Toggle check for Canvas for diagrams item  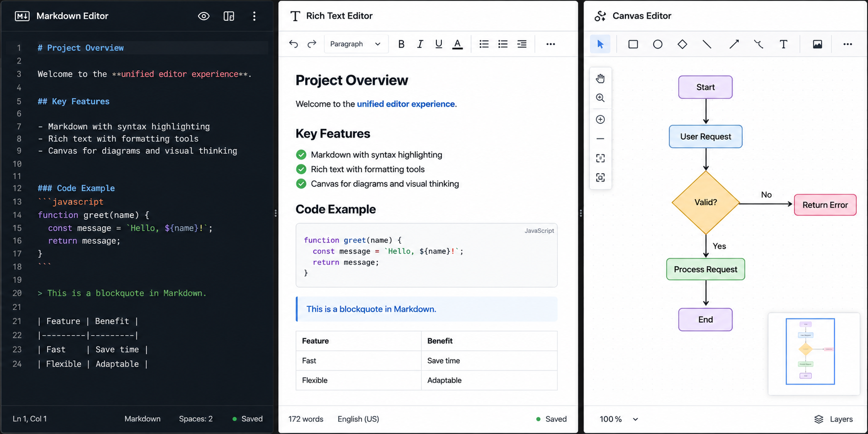[301, 184]
